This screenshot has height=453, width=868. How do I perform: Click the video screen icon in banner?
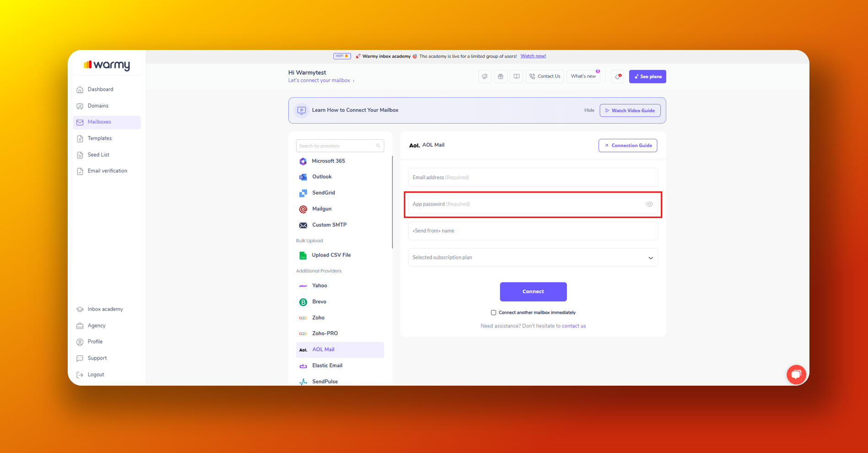[x=302, y=110]
